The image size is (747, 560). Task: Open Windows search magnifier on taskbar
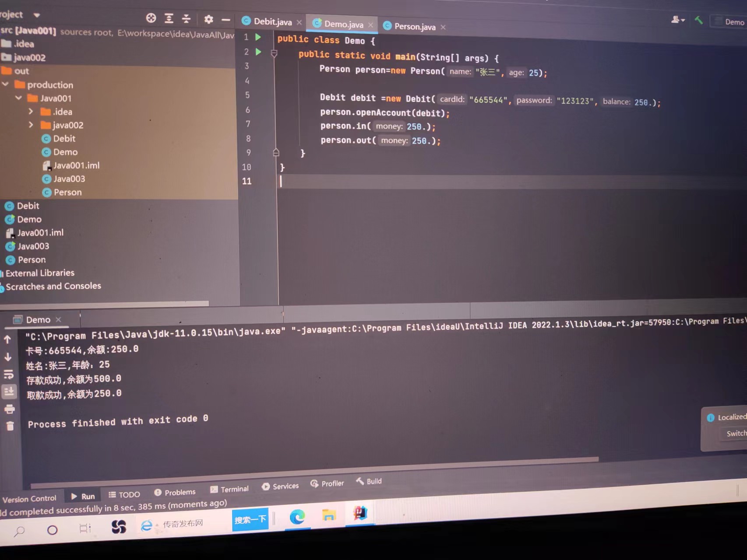tap(19, 532)
